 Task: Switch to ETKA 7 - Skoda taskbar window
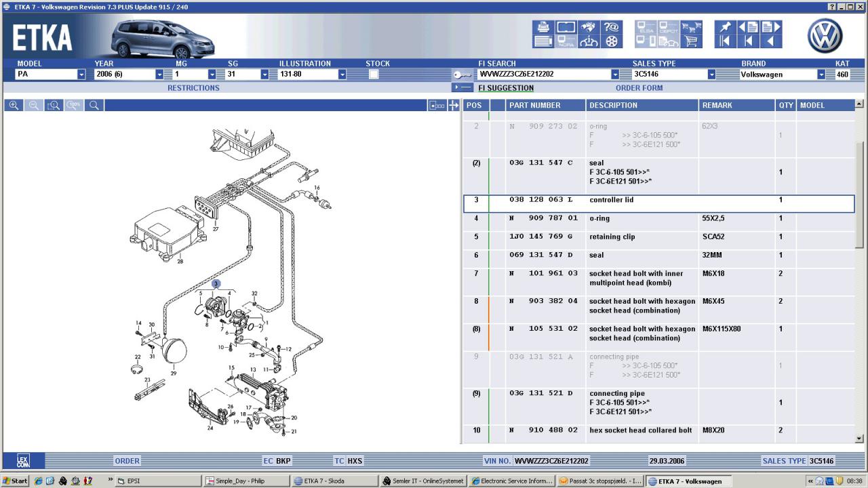tap(334, 481)
